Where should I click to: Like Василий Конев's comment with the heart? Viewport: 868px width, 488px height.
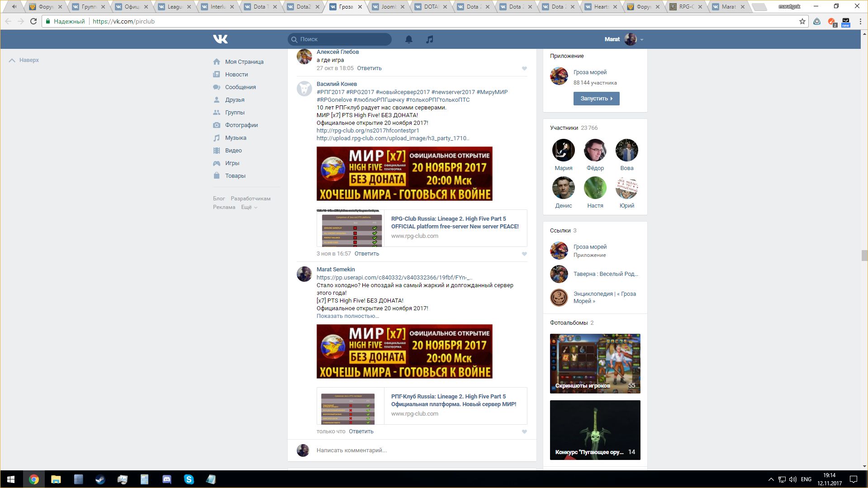pos(524,254)
